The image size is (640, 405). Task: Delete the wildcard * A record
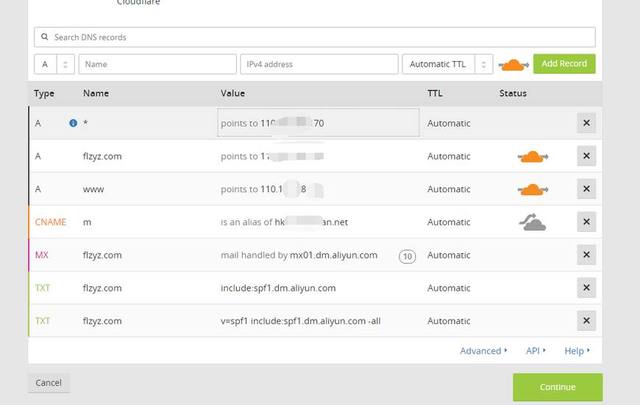(x=586, y=123)
